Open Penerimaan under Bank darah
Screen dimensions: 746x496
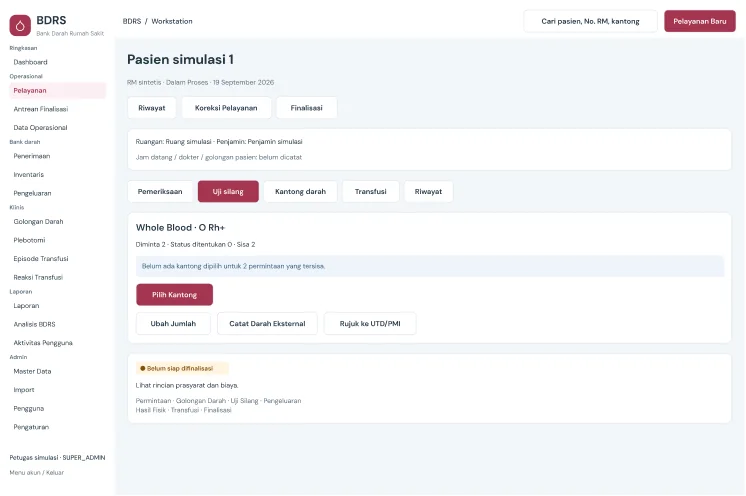(32, 156)
